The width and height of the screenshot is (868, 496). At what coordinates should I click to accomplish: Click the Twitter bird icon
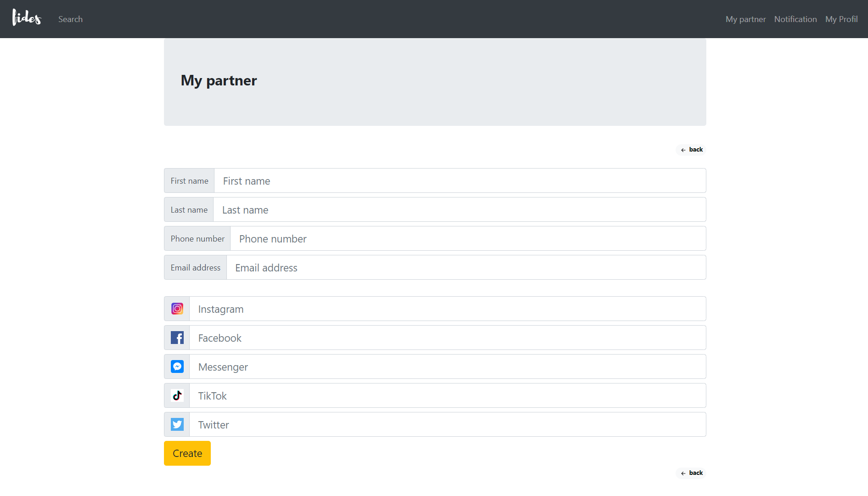pos(177,424)
